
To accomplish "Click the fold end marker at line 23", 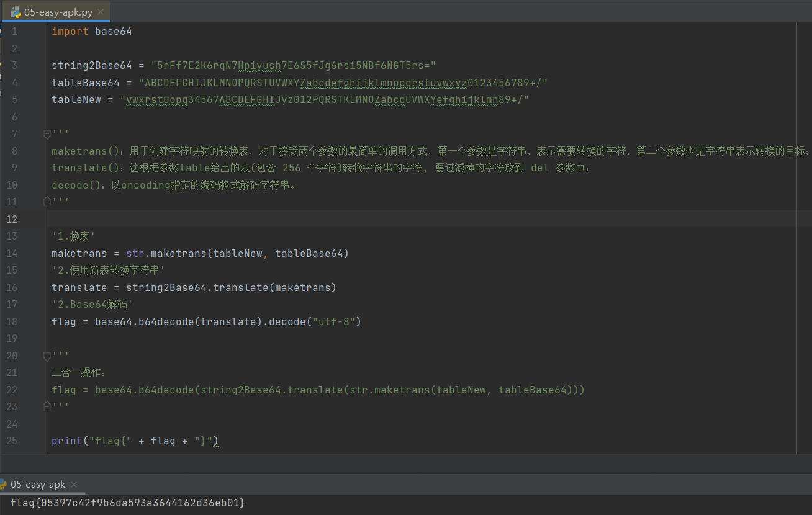I will click(47, 406).
